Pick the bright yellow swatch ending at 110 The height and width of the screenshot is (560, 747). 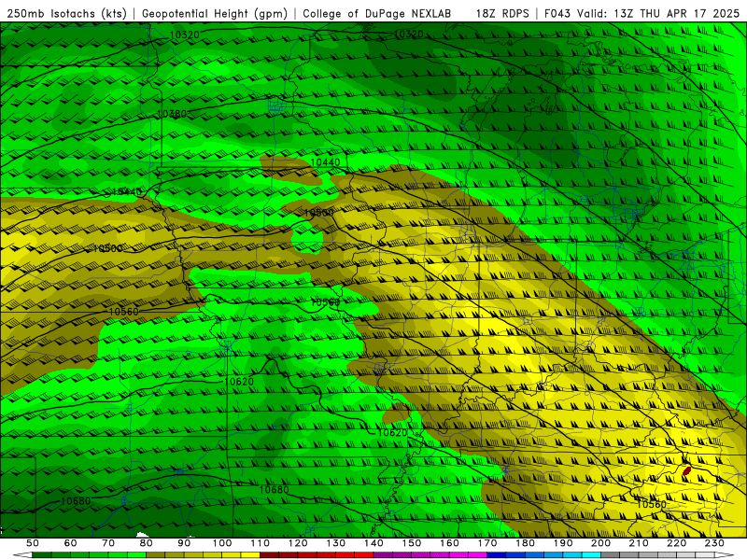pyautogui.click(x=250, y=554)
